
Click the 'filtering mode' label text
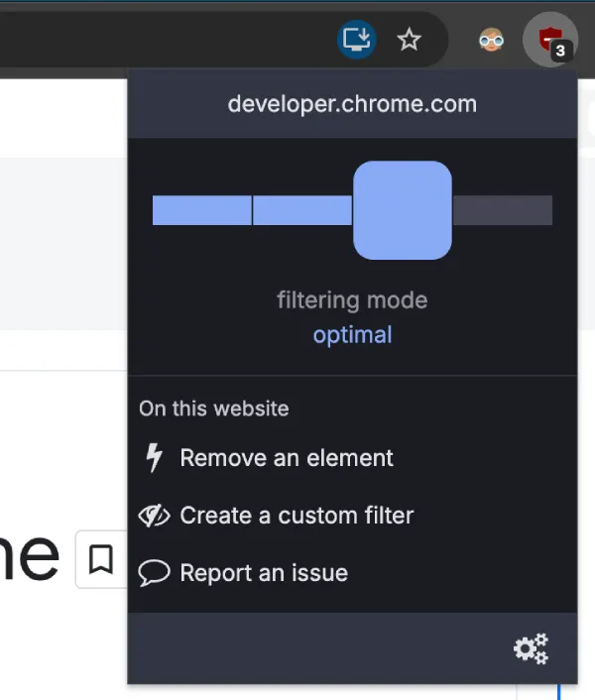[x=352, y=300]
